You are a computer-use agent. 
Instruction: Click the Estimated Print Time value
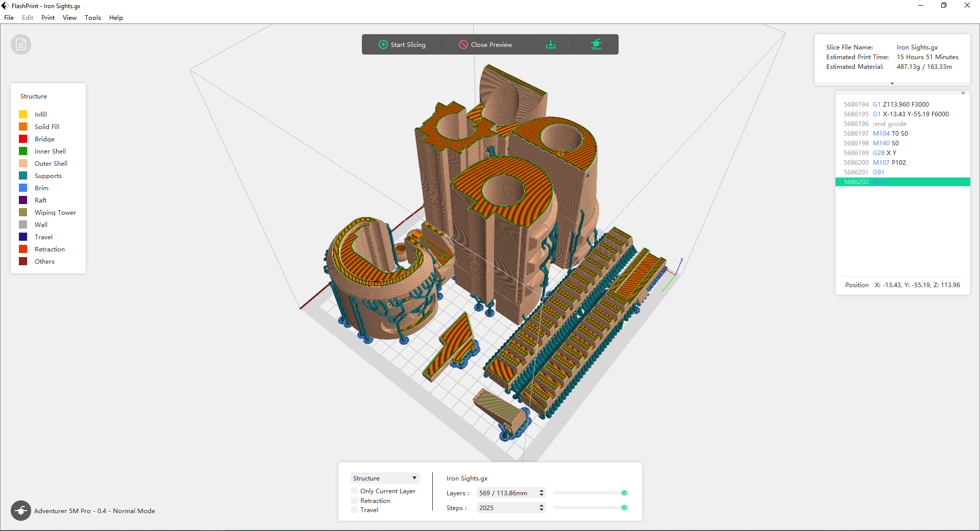pos(927,57)
